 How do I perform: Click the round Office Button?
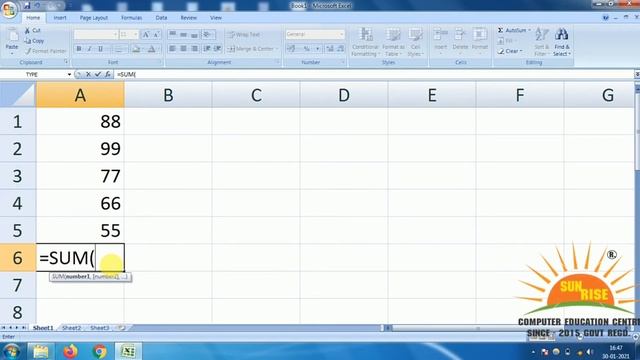pyautogui.click(x=9, y=10)
